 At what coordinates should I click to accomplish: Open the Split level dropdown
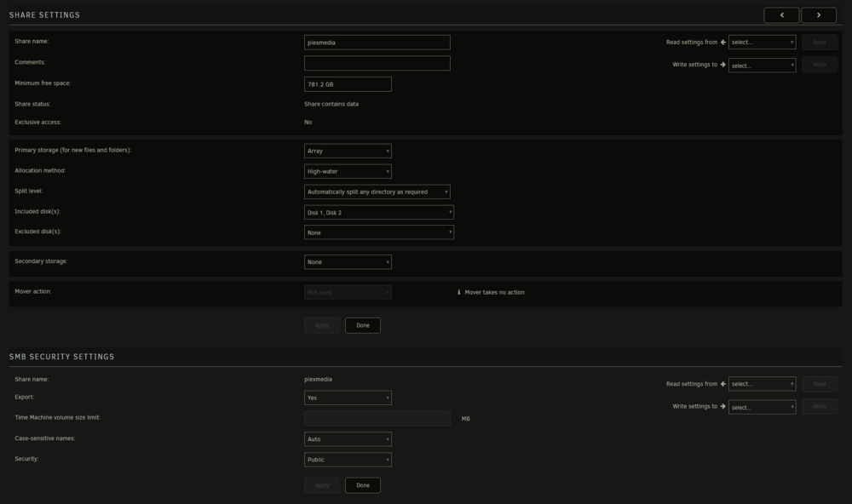click(377, 192)
